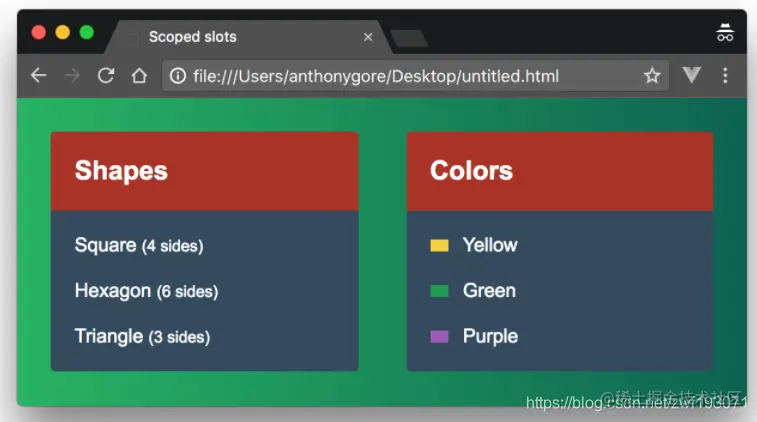This screenshot has height=422, width=757.
Task: Select the Triangle (3 sides) row
Action: click(x=142, y=337)
